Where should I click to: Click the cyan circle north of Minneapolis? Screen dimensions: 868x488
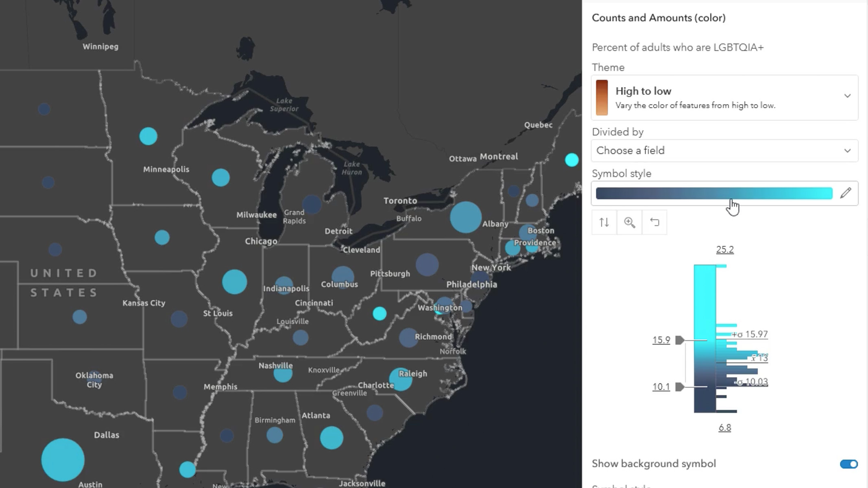point(148,136)
